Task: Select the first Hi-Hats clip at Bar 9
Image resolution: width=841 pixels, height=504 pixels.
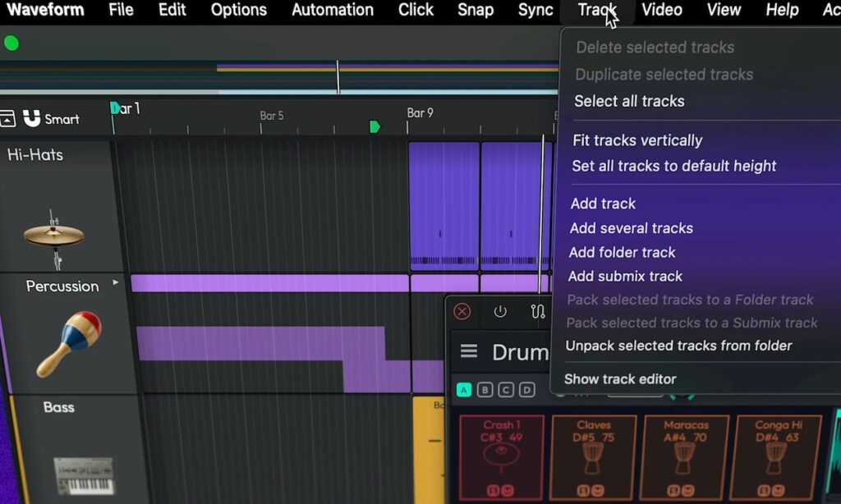Action: click(x=444, y=206)
